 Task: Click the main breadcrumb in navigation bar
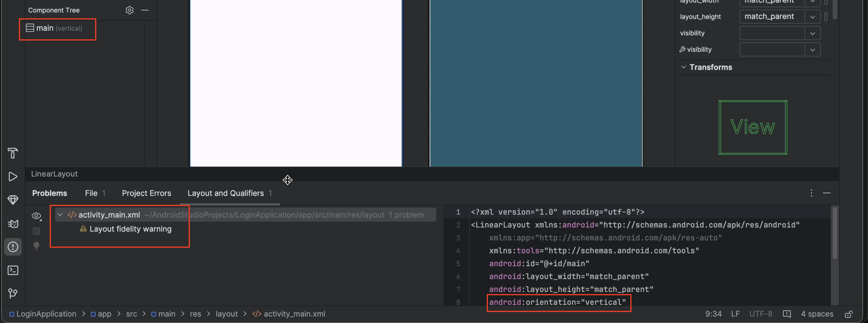[163, 314]
